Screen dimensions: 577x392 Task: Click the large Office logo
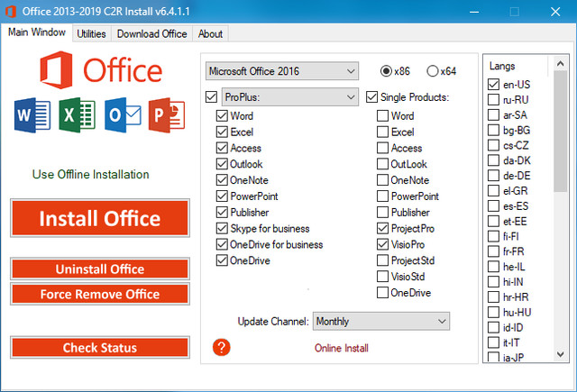point(99,69)
